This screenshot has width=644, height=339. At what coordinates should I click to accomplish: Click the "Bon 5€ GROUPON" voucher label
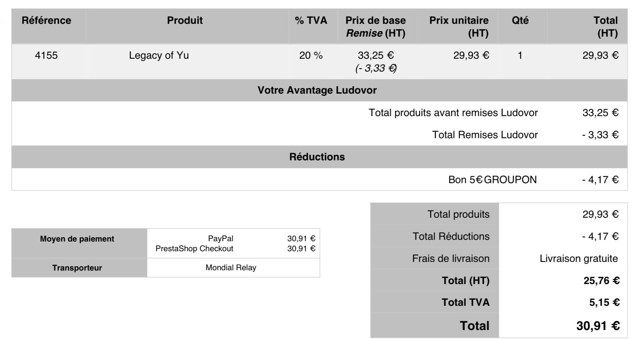pyautogui.click(x=493, y=180)
